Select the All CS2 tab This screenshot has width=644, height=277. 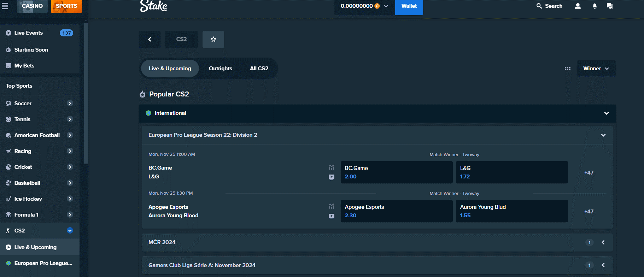259,69
